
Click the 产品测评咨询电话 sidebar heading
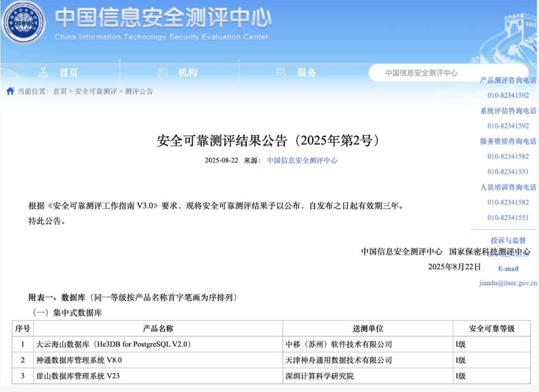tap(508, 80)
